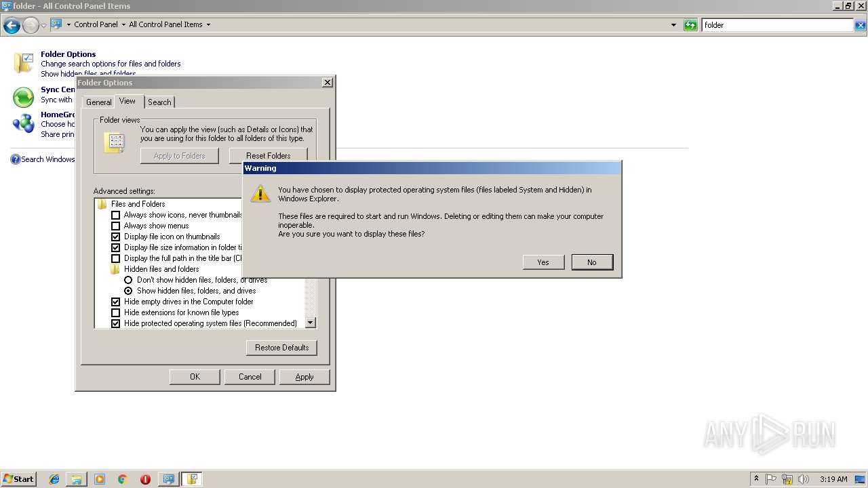The height and width of the screenshot is (488, 868).
Task: Click the yellow warning triangle icon
Action: tap(260, 194)
